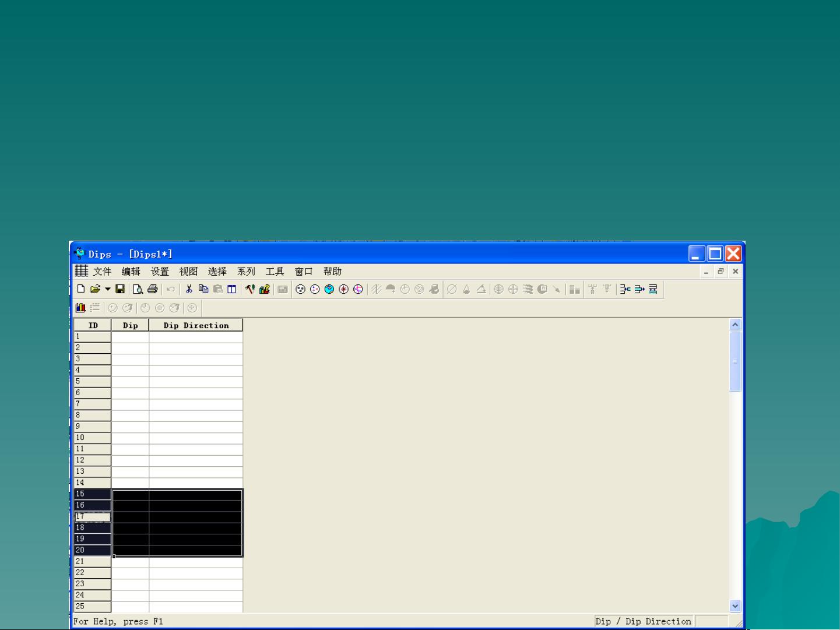Click the New file icon
Image resolution: width=840 pixels, height=630 pixels.
(x=81, y=289)
